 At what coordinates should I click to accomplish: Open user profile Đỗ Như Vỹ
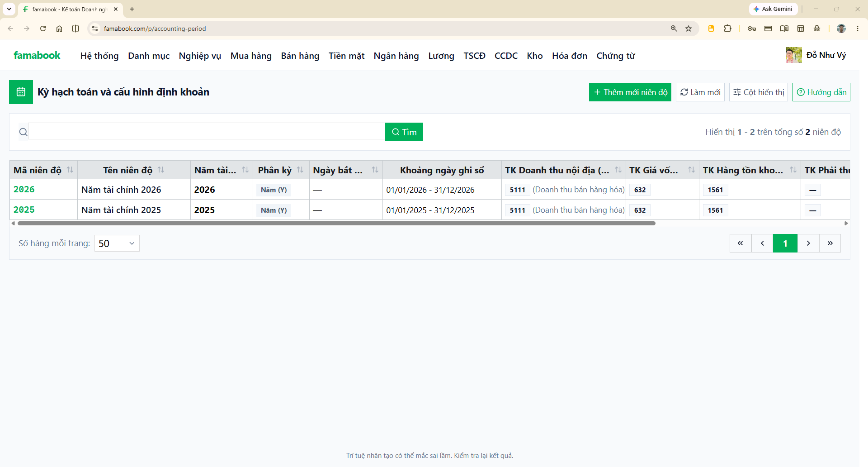[x=816, y=55]
